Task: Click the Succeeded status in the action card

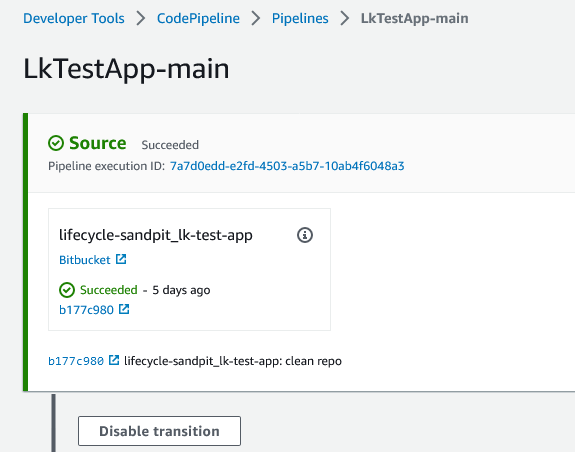Action: point(109,290)
